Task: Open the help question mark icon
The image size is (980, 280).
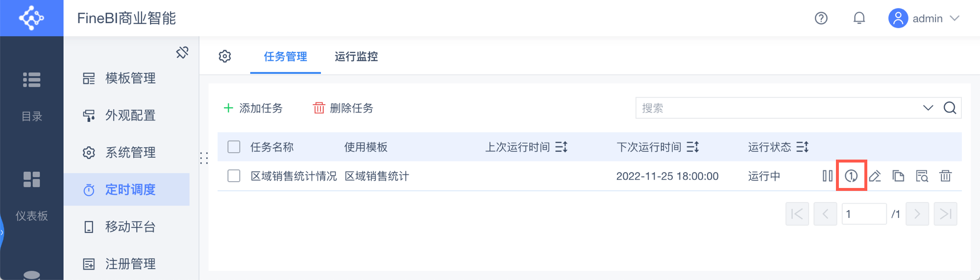Action: point(821,18)
